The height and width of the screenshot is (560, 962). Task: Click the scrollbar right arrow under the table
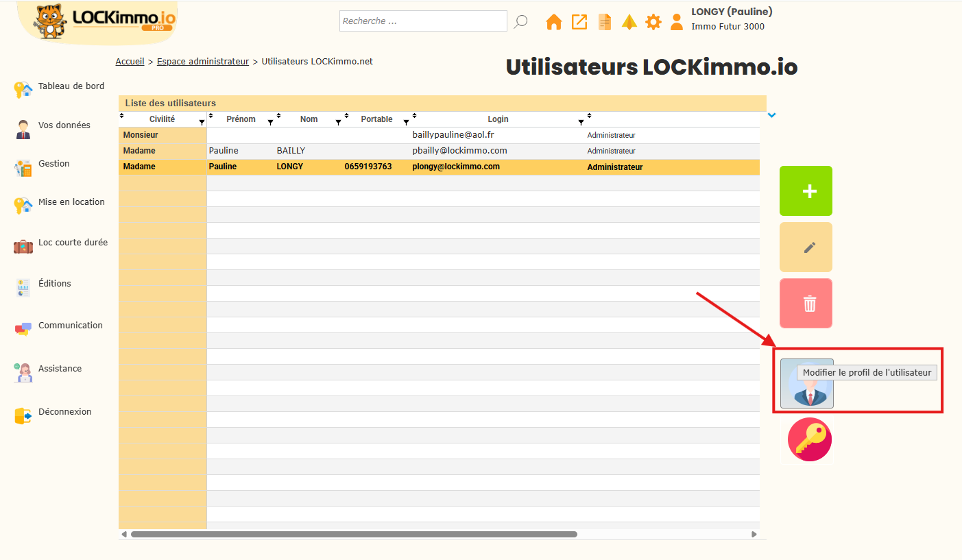pyautogui.click(x=754, y=534)
